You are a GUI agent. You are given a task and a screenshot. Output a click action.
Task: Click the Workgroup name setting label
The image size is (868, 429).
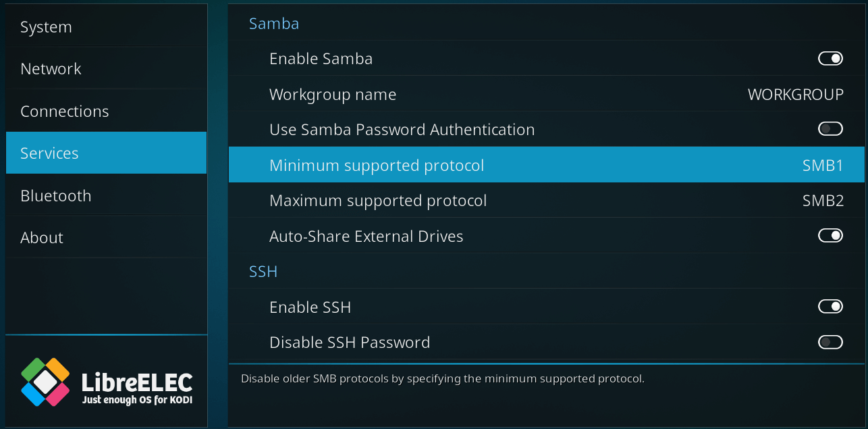coord(333,95)
